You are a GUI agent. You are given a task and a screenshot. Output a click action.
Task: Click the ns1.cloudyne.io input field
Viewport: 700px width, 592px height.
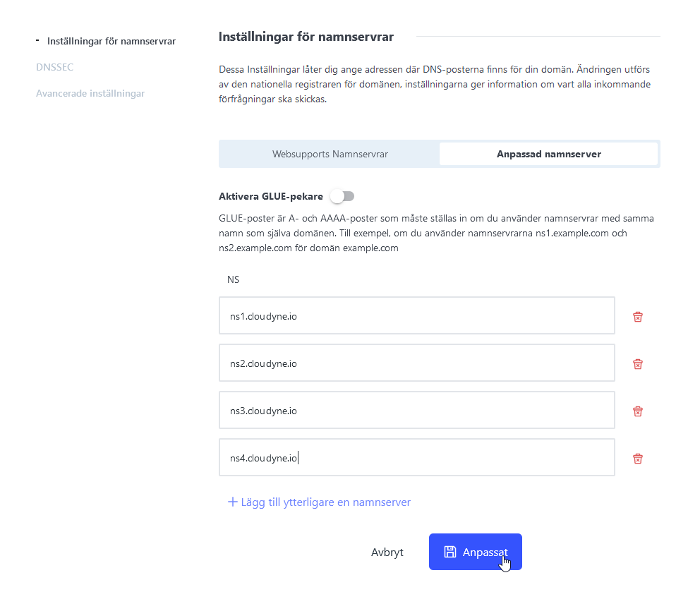click(416, 316)
